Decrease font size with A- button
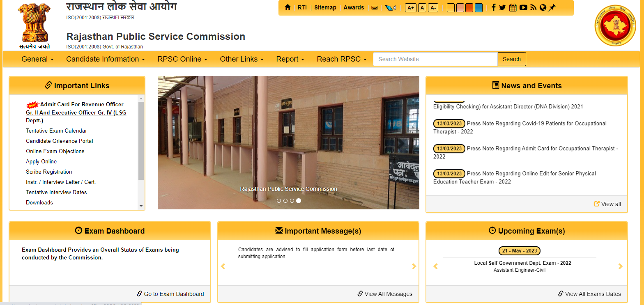644x305 pixels. click(433, 8)
